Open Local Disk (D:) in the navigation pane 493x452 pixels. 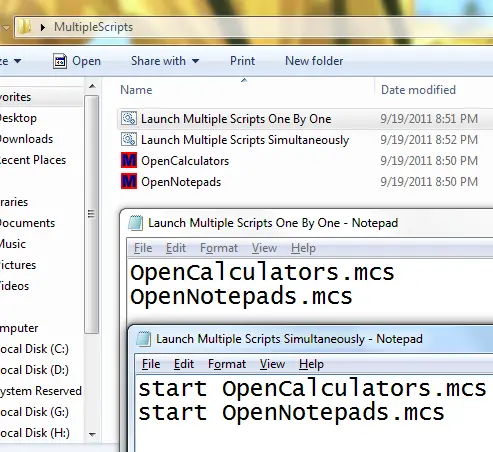[x=34, y=370]
